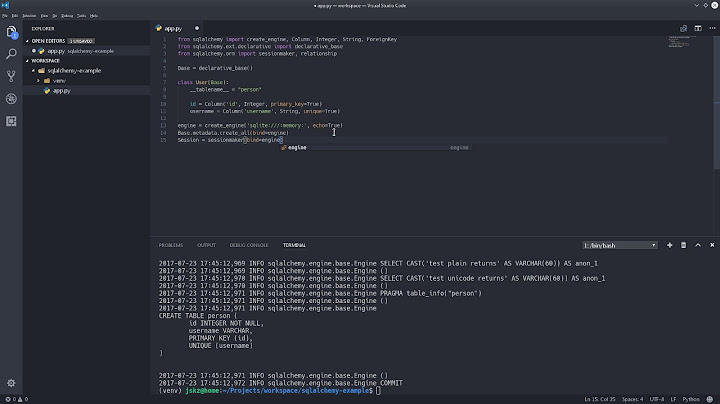Select the Terminal panel tab
This screenshot has width=720, height=404.
pyautogui.click(x=294, y=245)
